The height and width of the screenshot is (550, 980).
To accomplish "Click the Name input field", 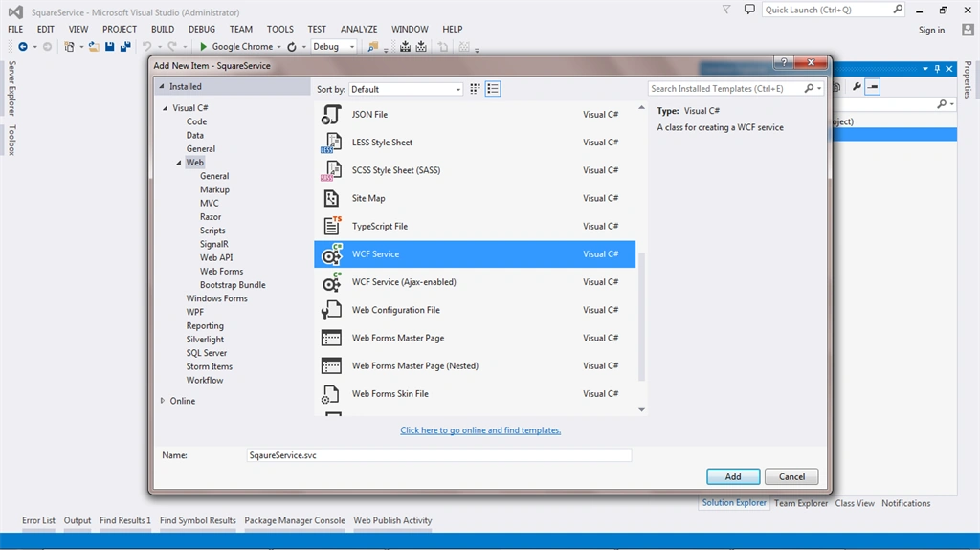I will pos(438,455).
